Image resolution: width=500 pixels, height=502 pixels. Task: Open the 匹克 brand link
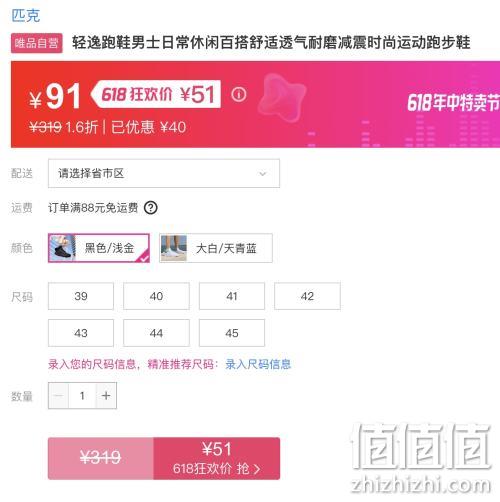click(26, 16)
